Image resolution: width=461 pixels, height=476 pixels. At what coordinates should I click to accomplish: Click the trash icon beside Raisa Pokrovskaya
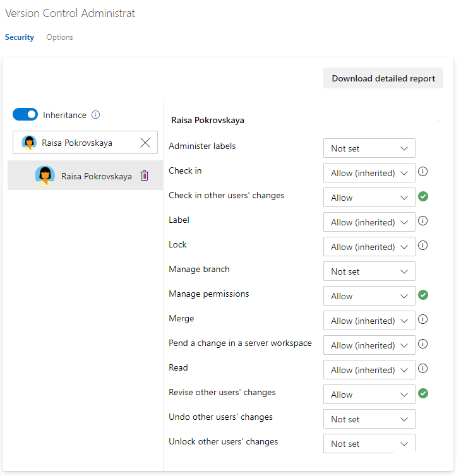[x=144, y=176]
